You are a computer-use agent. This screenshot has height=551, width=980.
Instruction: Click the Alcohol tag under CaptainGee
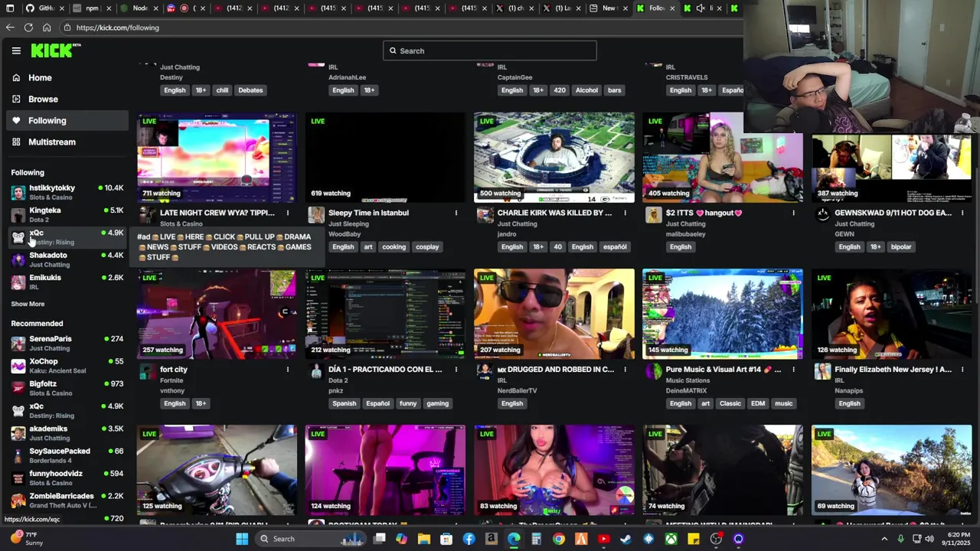[586, 90]
